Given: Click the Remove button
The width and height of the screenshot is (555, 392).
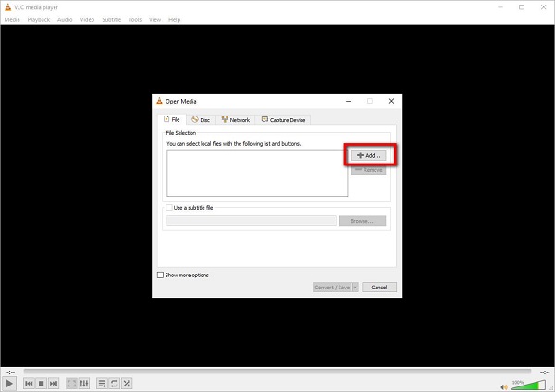Looking at the screenshot, I should [x=368, y=170].
